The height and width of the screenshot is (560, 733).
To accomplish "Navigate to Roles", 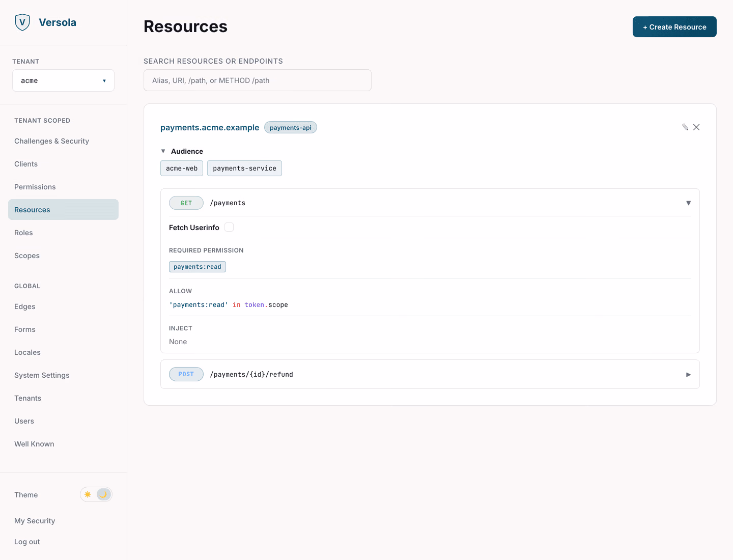I will [x=23, y=233].
